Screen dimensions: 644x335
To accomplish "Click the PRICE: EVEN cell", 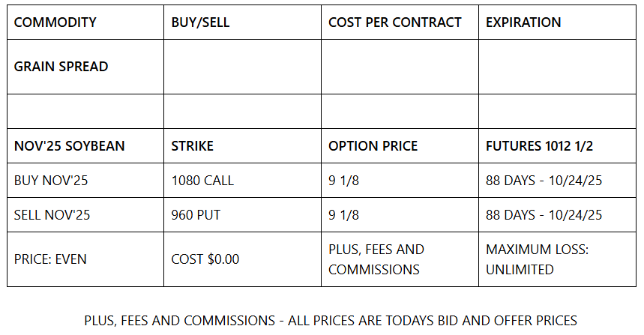I will tap(85, 259).
